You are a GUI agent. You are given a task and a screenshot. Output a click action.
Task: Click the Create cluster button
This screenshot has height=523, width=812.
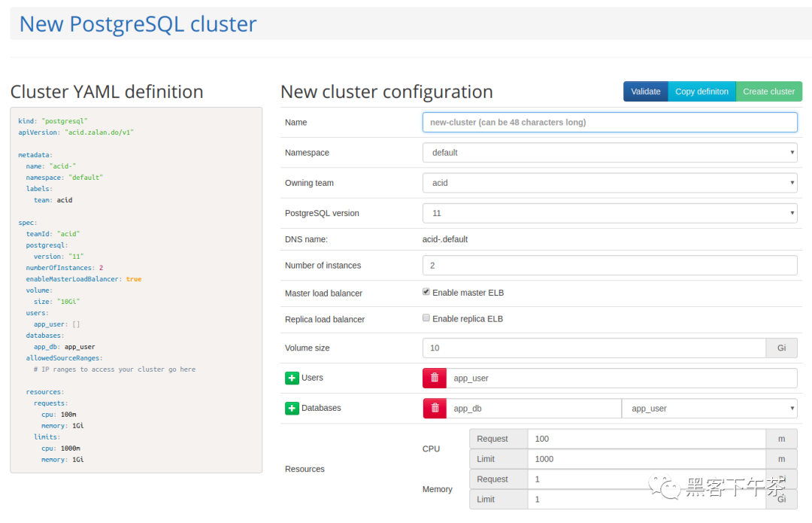[x=768, y=92]
